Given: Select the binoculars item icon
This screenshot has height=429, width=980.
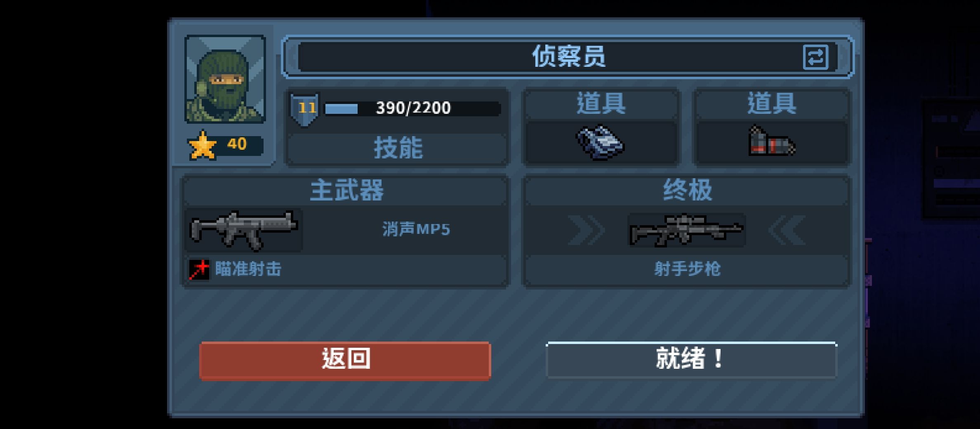Looking at the screenshot, I should tap(600, 142).
